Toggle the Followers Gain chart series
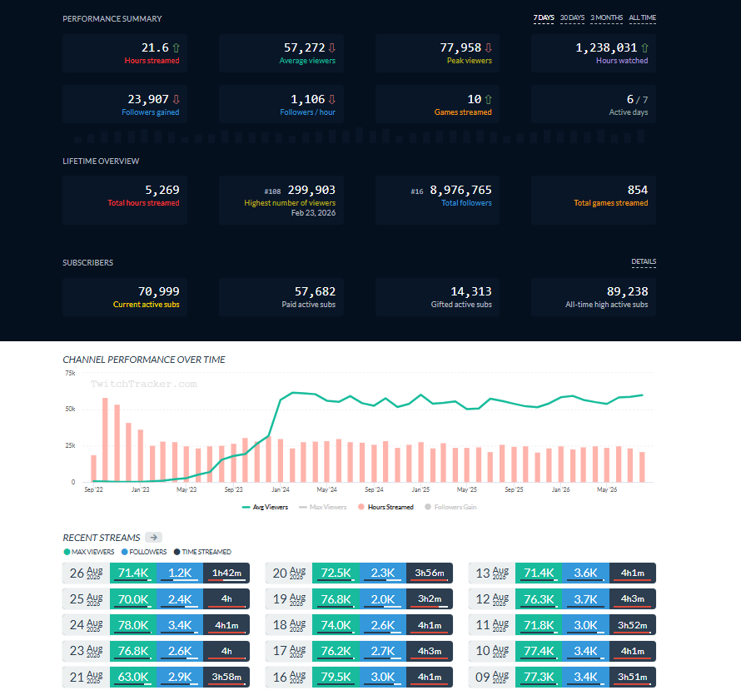The image size is (741, 700). click(450, 507)
